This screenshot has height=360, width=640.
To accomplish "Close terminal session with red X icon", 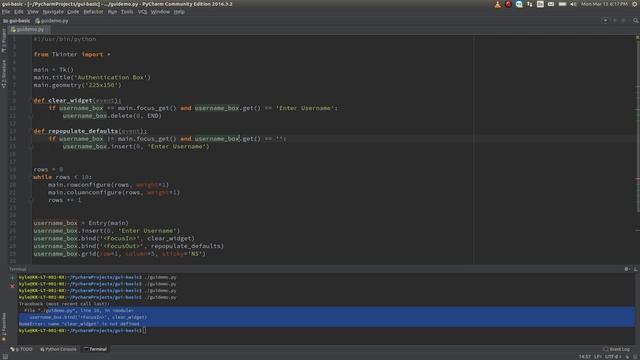I will (12, 286).
